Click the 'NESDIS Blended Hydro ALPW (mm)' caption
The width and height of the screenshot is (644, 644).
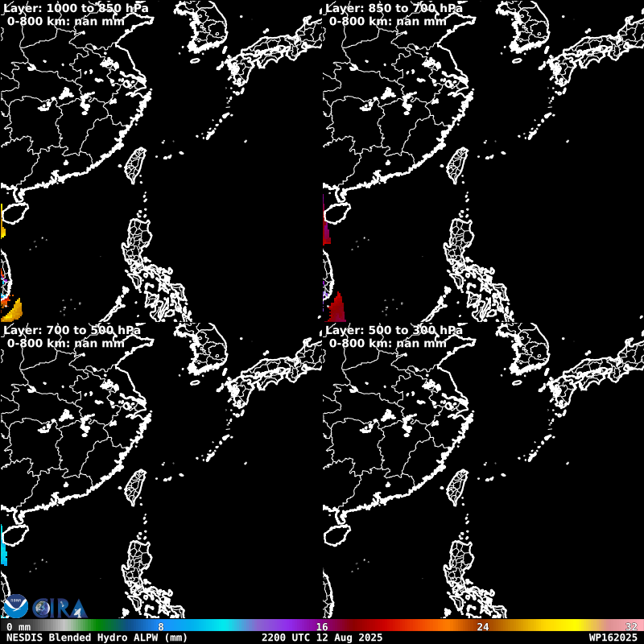97,638
